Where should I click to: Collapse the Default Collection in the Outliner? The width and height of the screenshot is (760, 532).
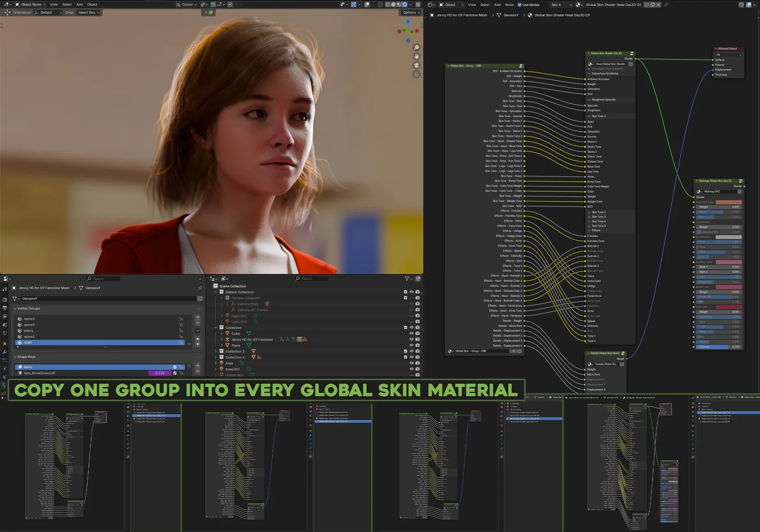[x=215, y=292]
